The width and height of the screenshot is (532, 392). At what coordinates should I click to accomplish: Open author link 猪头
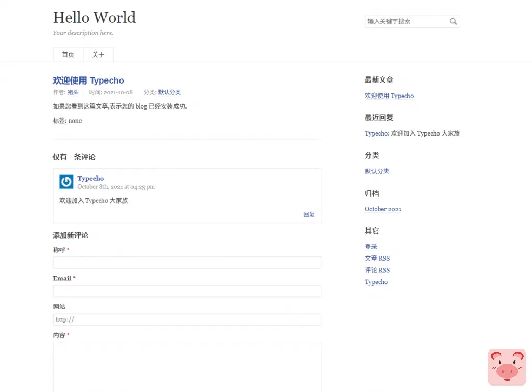(73, 92)
